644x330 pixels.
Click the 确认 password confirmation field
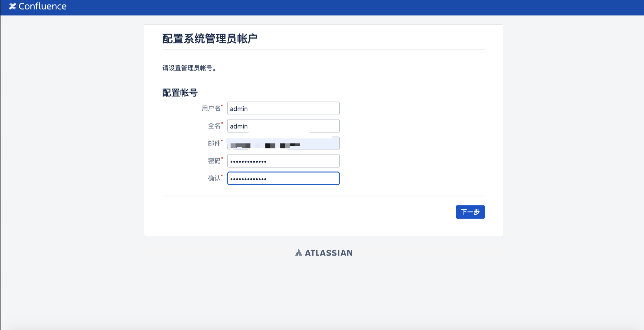click(x=283, y=178)
